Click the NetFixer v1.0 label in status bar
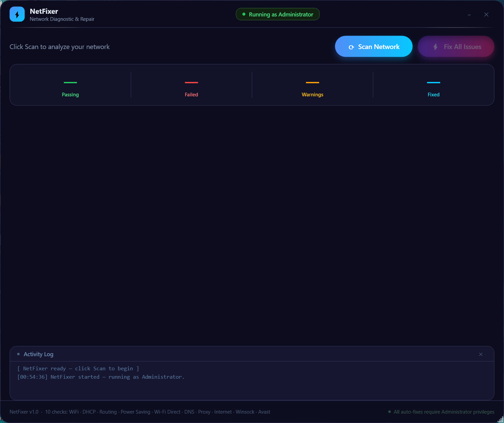The width and height of the screenshot is (504, 423). tap(24, 412)
